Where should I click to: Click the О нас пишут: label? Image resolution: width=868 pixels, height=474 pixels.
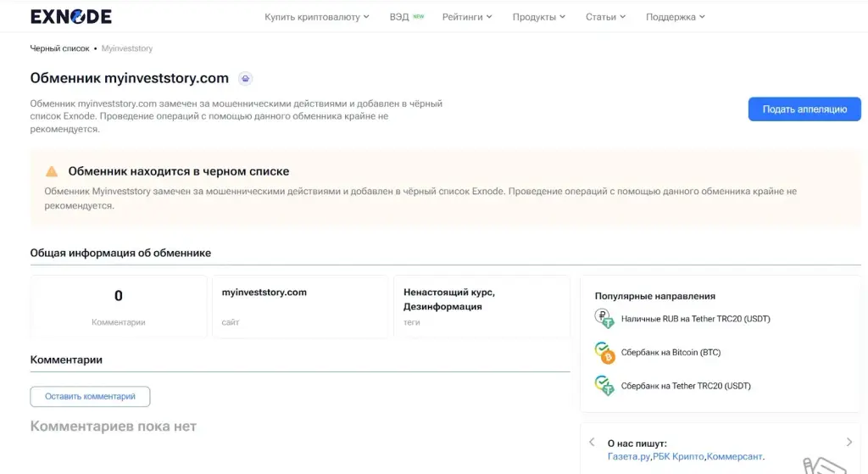(637, 443)
